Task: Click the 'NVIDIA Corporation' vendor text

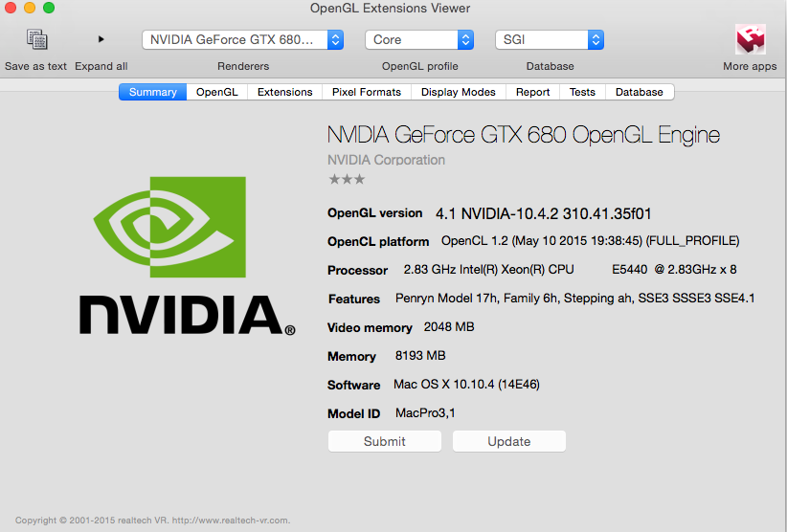Action: pos(386,160)
